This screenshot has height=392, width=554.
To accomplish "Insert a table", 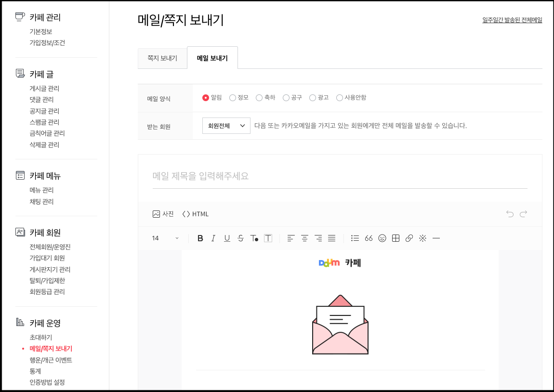I will pyautogui.click(x=396, y=238).
